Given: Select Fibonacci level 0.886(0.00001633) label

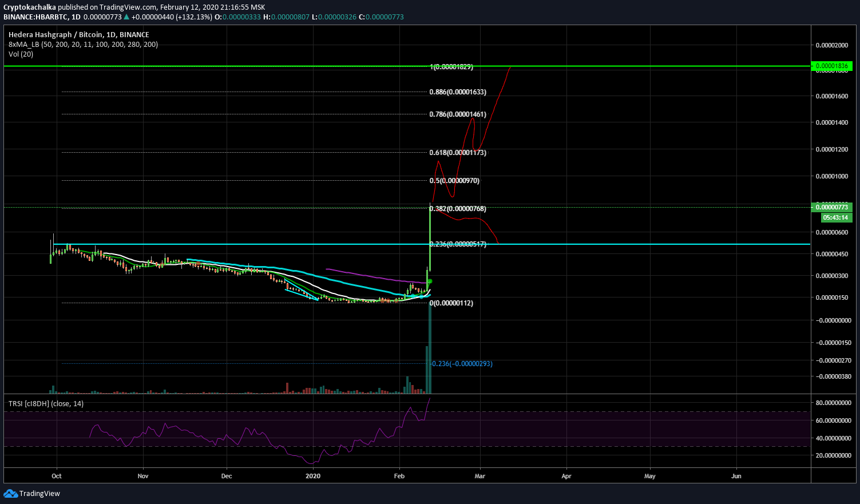Looking at the screenshot, I should tap(458, 92).
